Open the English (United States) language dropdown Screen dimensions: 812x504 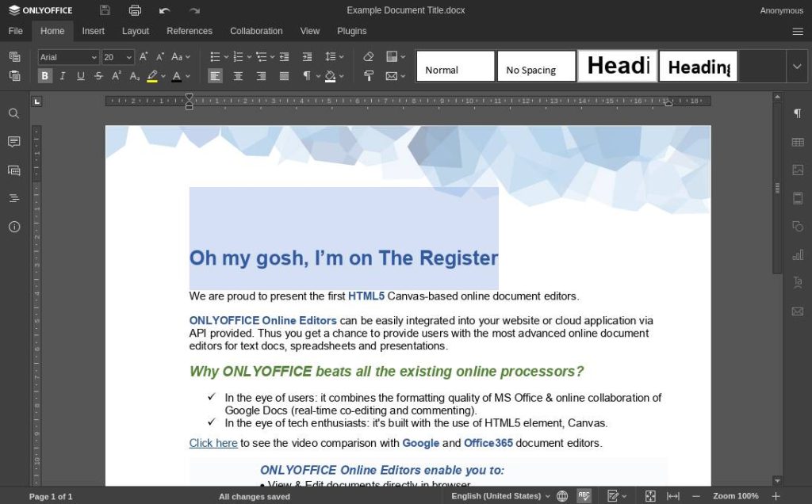pyautogui.click(x=500, y=496)
